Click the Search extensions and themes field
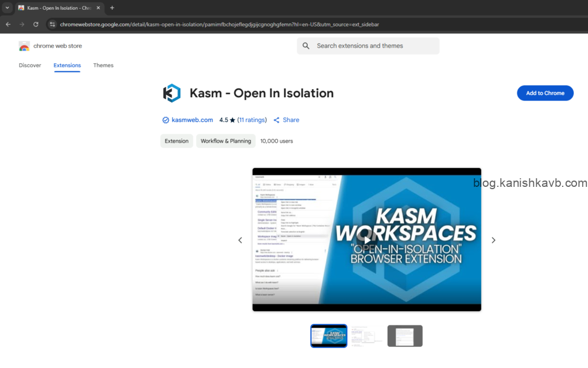588x368 pixels. [373, 46]
